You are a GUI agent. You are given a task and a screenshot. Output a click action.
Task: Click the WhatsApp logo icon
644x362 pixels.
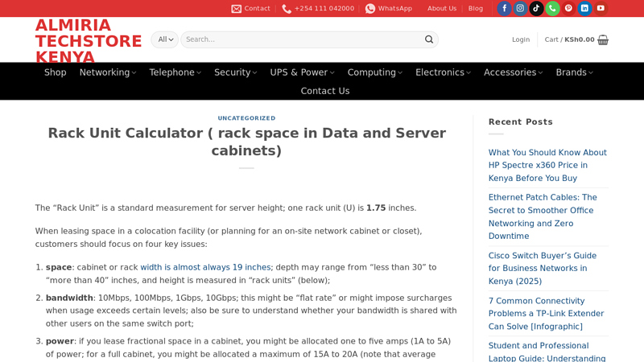pos(370,9)
